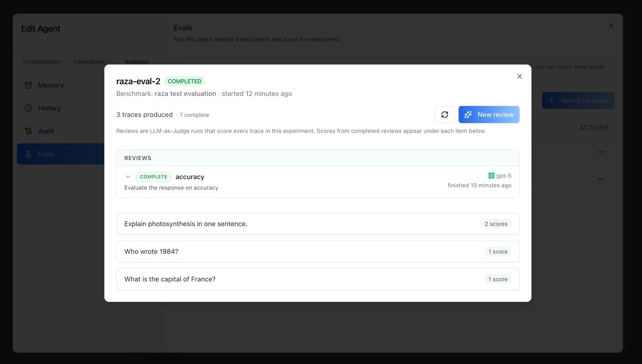Click the gpt-5 model icon
Screen dimensions: 642x364
pyautogui.click(x=491, y=176)
